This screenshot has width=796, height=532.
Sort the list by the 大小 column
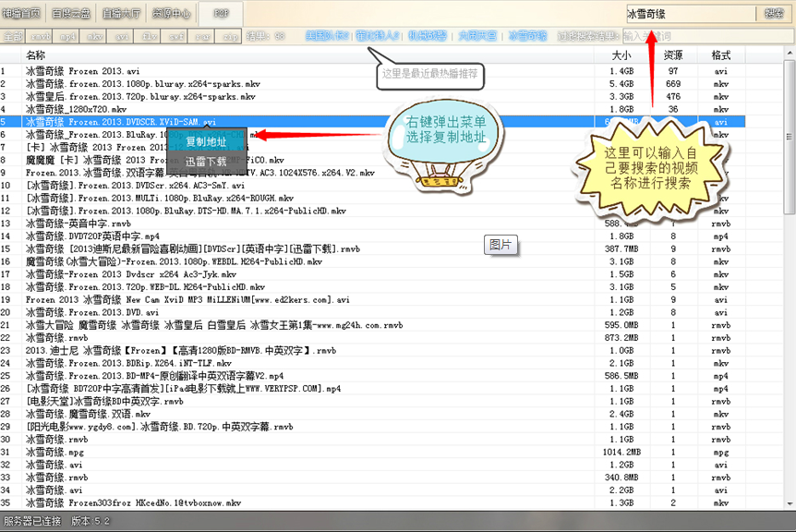[x=621, y=55]
